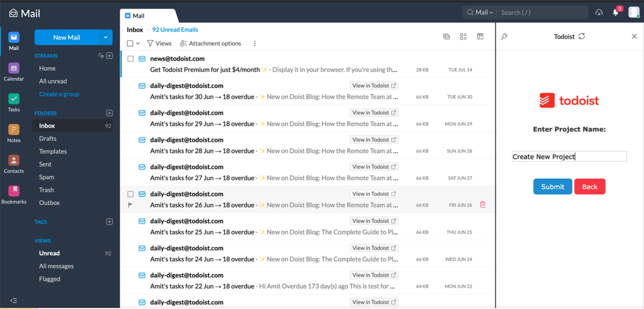Open Attachment options

pos(211,43)
